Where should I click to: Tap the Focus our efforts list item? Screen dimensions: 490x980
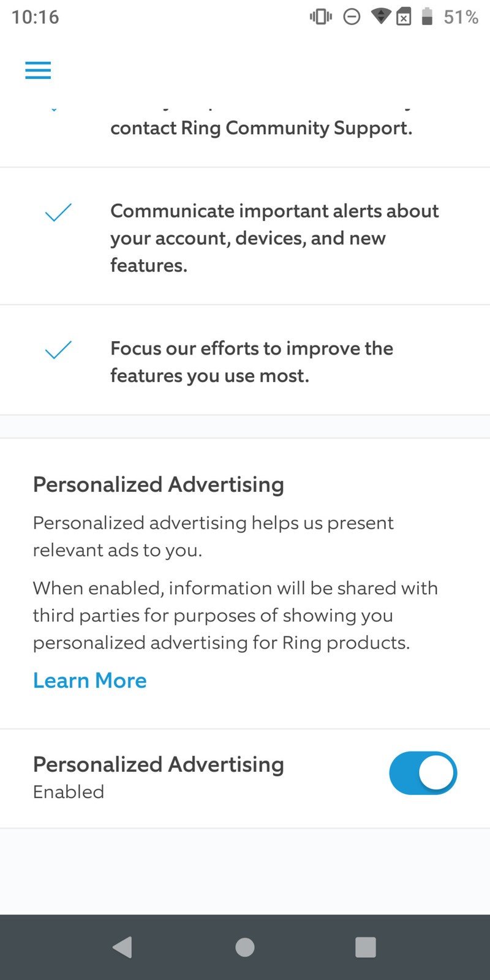tap(245, 361)
